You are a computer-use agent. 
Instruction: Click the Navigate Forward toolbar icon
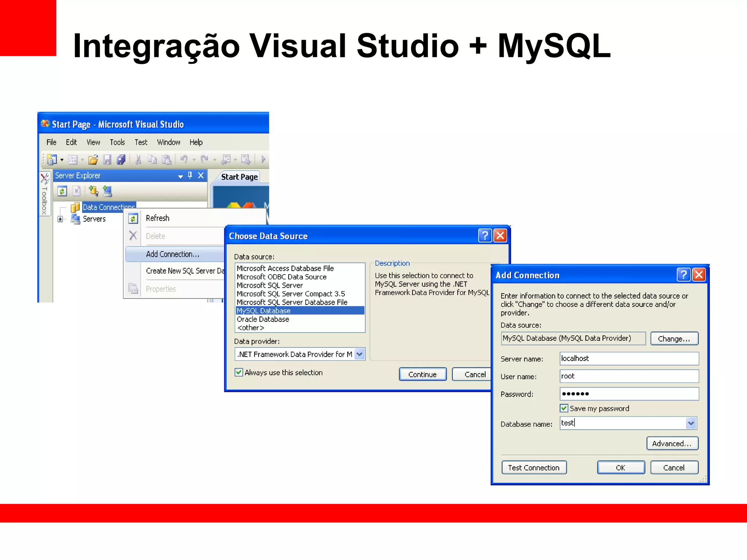[246, 159]
